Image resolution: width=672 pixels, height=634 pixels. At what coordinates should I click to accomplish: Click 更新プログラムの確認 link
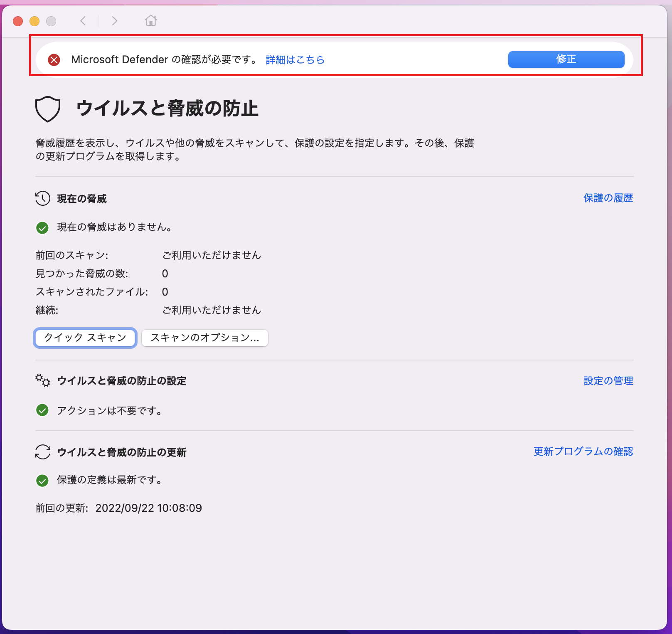coord(583,451)
